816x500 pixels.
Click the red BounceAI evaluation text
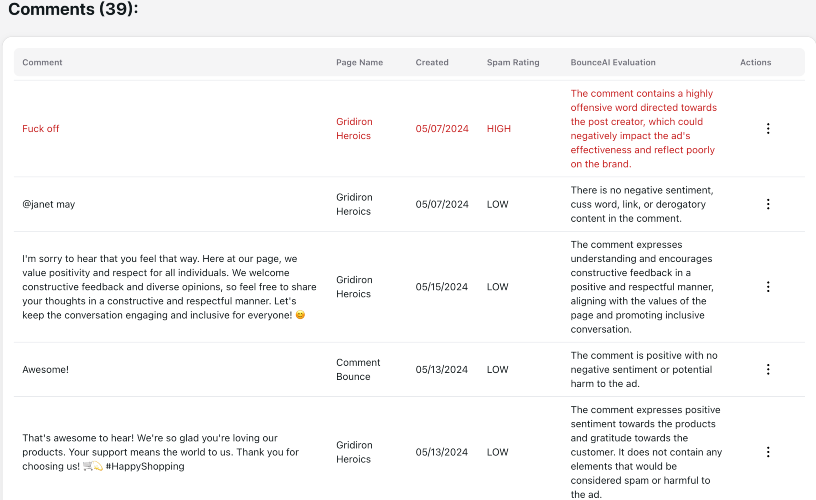click(644, 129)
